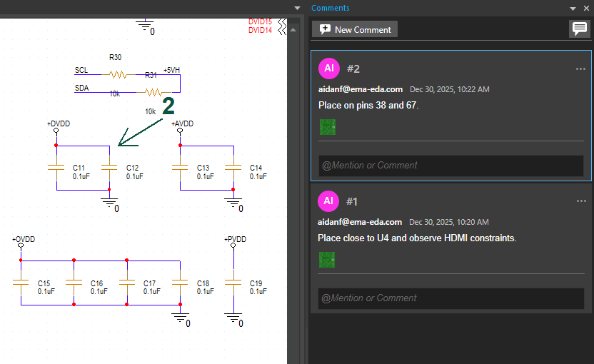Click the reply field under comment #2
The image size is (594, 364).
450,166
